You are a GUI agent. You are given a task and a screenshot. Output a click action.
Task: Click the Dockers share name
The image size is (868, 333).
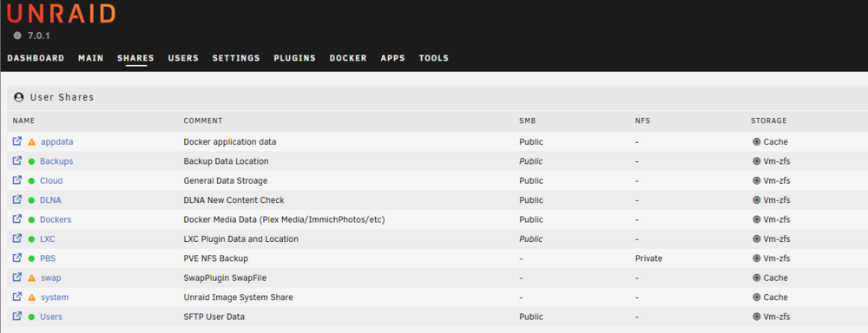tap(56, 219)
